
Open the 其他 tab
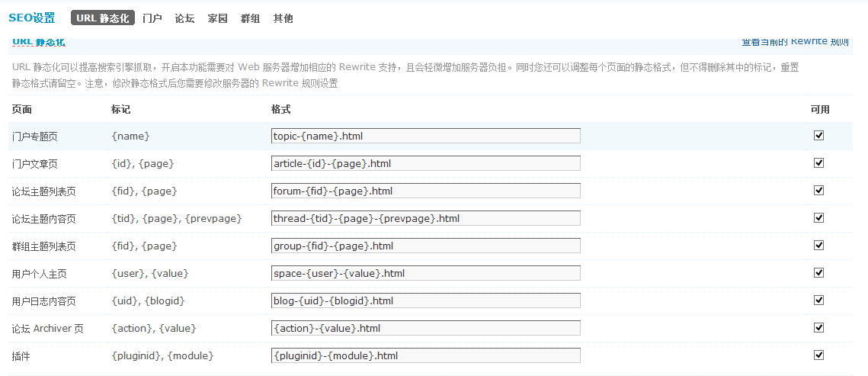point(283,18)
